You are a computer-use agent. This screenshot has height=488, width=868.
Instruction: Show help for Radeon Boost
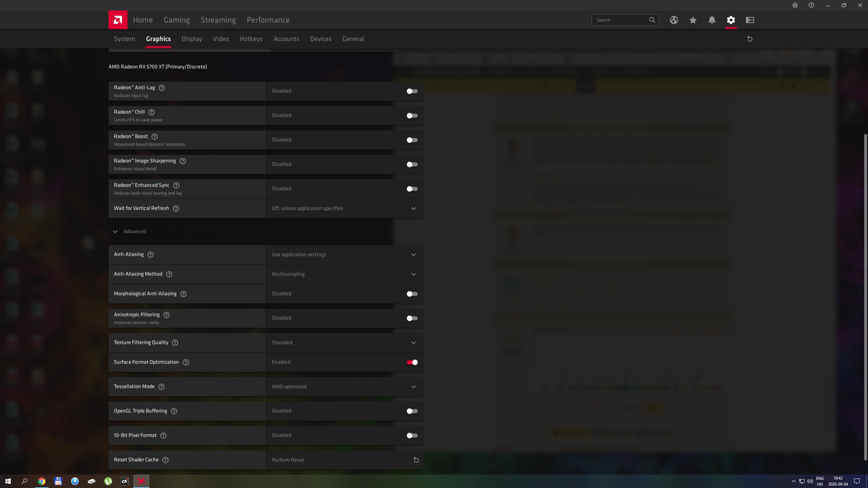click(155, 137)
